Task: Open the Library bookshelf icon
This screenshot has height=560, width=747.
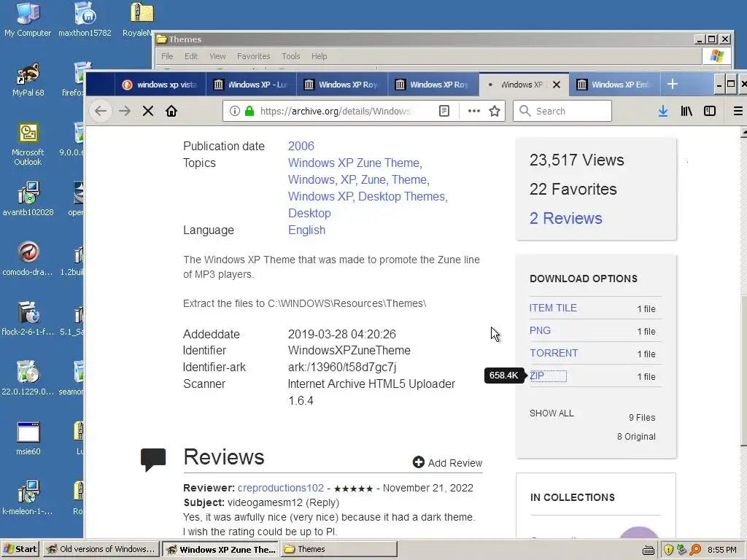Action: (686, 111)
